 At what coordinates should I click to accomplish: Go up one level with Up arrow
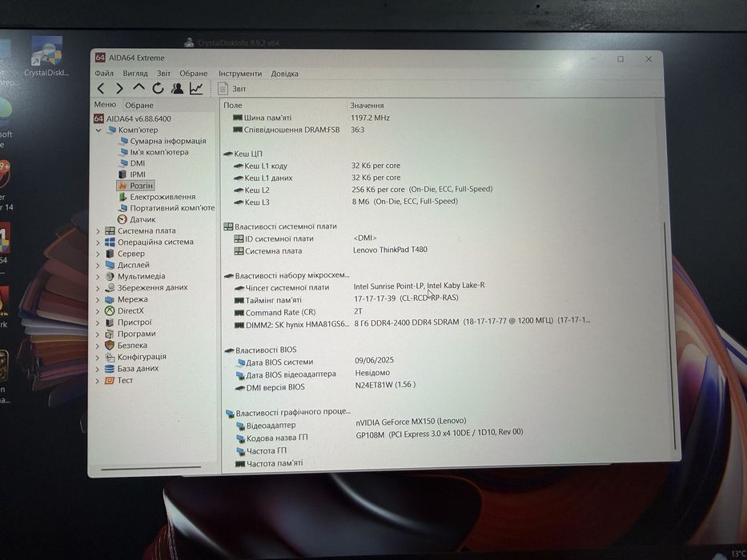point(139,88)
